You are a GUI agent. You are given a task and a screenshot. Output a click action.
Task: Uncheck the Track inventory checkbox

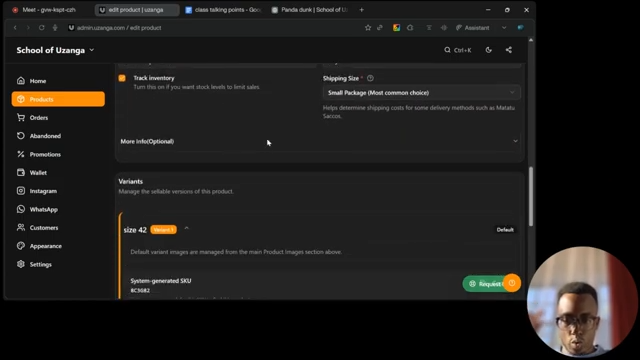point(122,78)
